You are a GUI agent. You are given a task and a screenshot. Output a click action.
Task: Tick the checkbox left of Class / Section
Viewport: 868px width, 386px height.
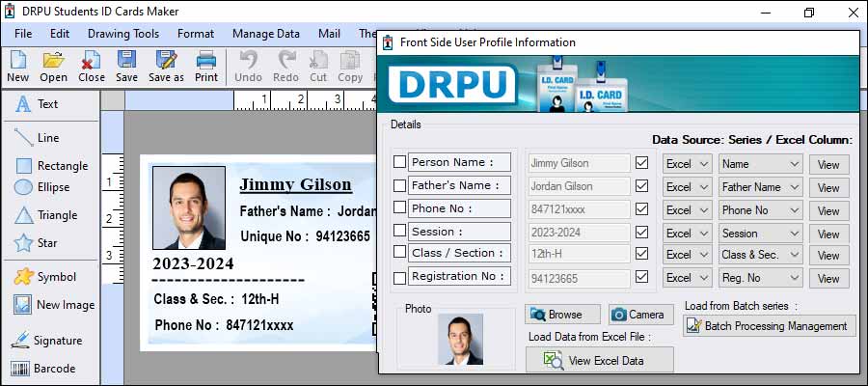point(399,252)
